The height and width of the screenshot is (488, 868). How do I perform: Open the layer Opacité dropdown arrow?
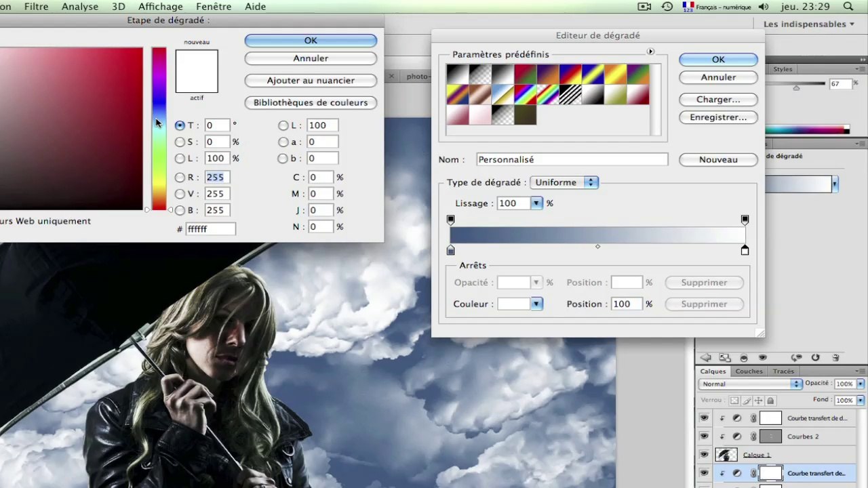tap(861, 384)
